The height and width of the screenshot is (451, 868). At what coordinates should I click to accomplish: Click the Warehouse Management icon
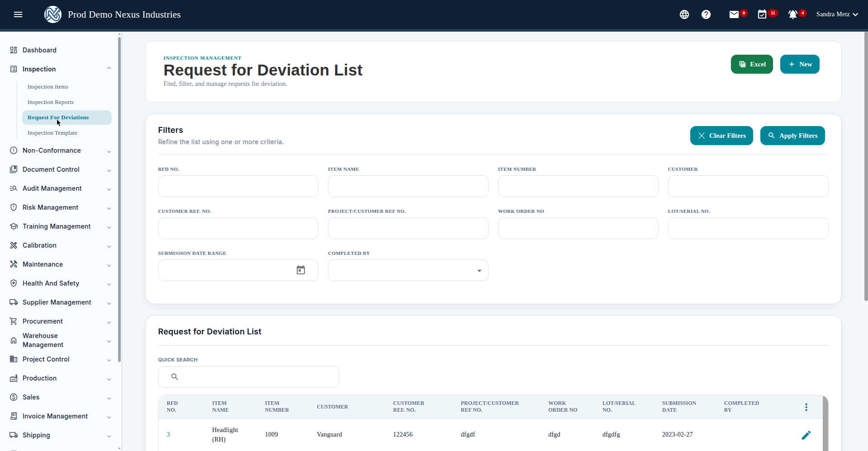point(14,340)
